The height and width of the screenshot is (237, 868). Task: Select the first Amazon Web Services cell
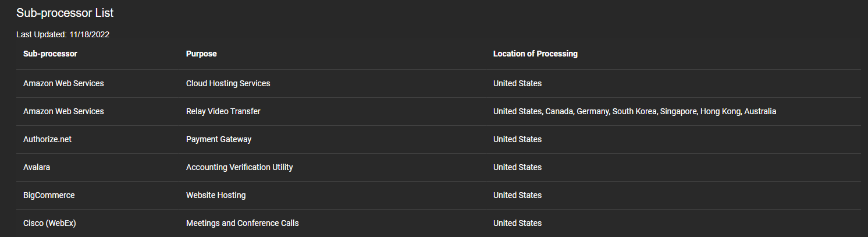click(63, 83)
